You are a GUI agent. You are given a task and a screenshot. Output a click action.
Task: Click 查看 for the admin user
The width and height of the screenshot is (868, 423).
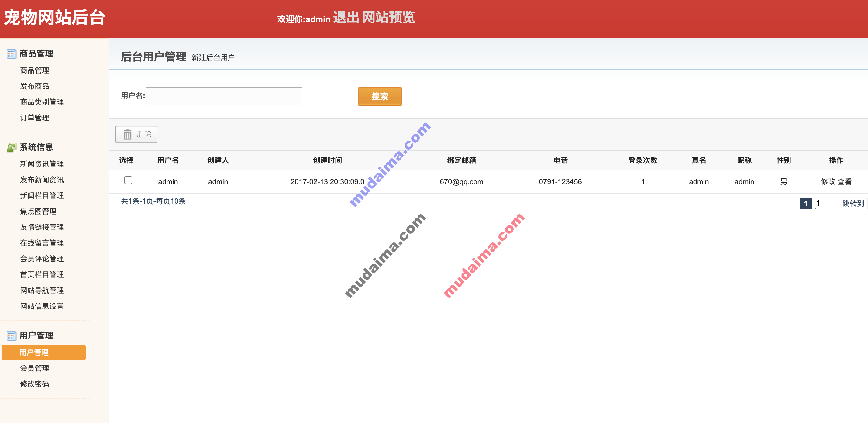844,181
